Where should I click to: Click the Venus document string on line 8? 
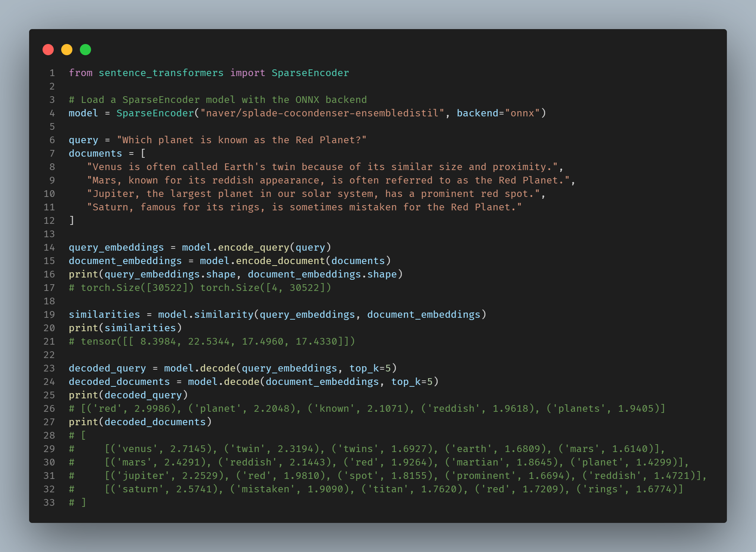point(322,167)
